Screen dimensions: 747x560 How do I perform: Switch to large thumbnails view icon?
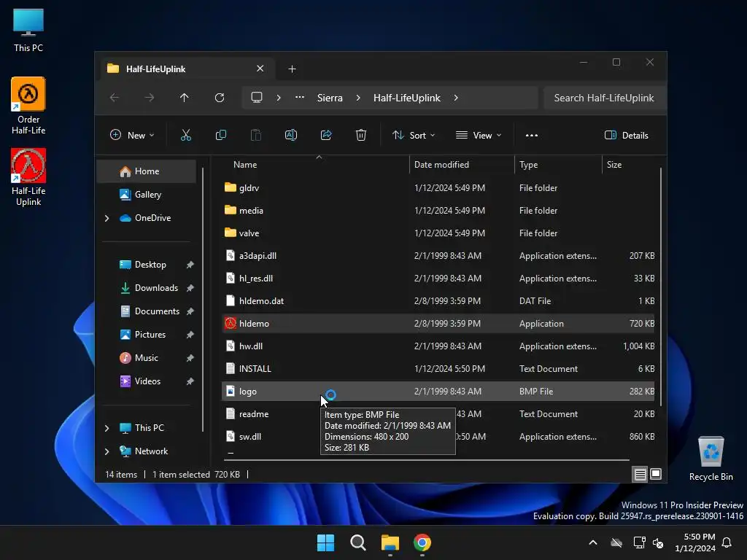pos(656,474)
